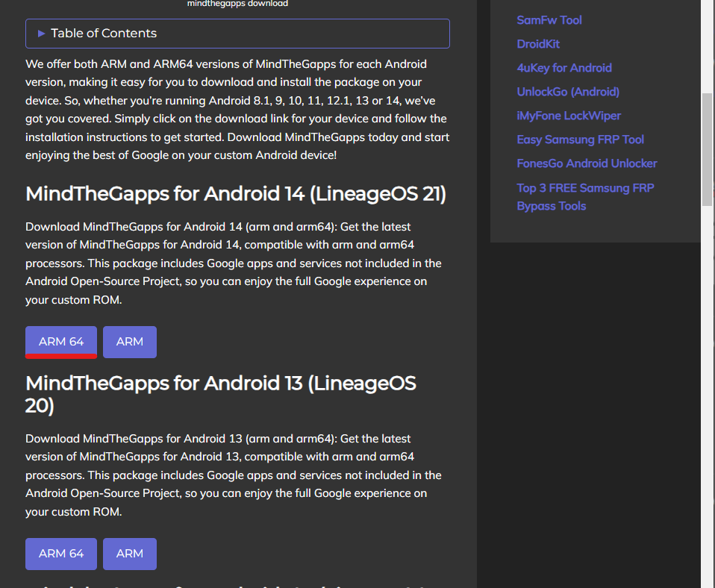715x588 pixels.
Task: Open FonesGo Android Unlocker link
Action: (587, 163)
